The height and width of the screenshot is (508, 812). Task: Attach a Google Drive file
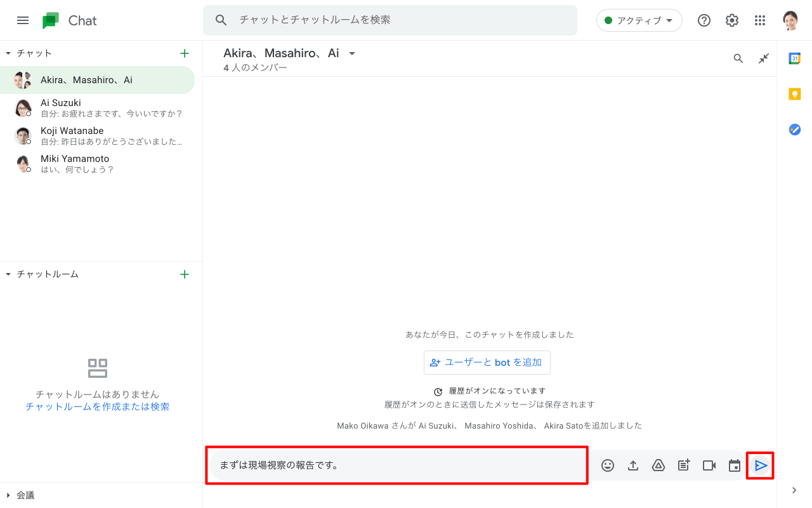pyautogui.click(x=658, y=465)
